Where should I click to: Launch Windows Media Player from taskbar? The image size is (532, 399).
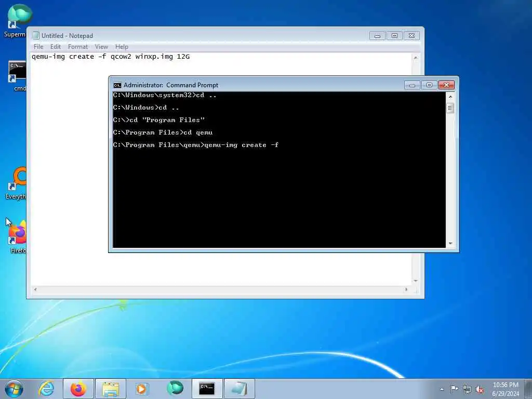[x=142, y=389]
